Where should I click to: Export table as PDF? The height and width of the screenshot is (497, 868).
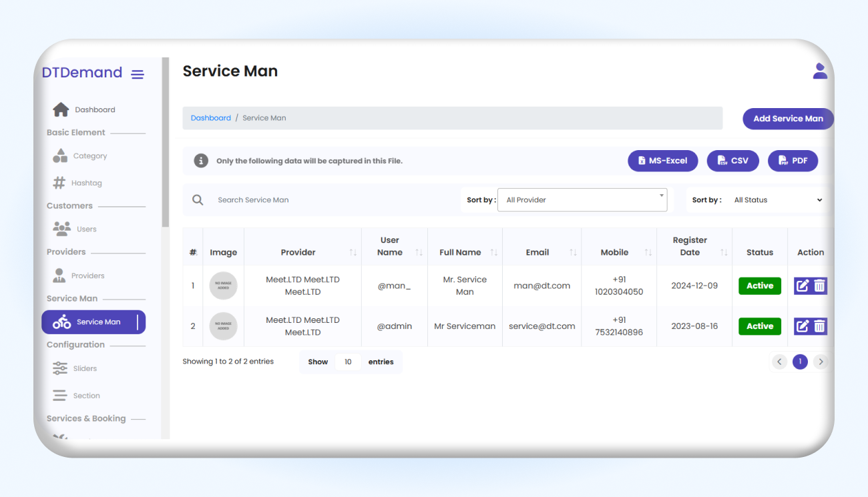pos(793,161)
